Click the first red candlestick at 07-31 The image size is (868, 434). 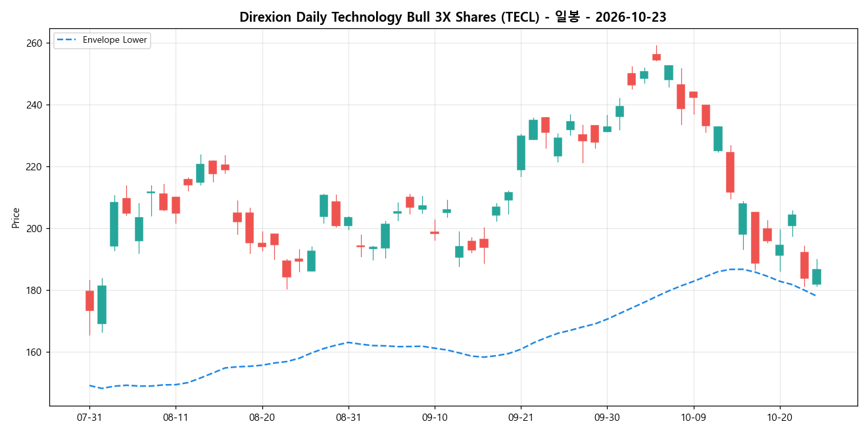[89, 301]
